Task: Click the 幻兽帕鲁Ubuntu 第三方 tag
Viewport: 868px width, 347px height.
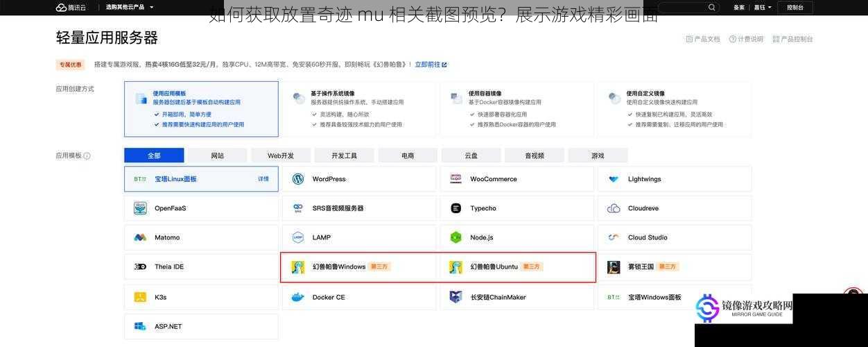Action: [532, 266]
